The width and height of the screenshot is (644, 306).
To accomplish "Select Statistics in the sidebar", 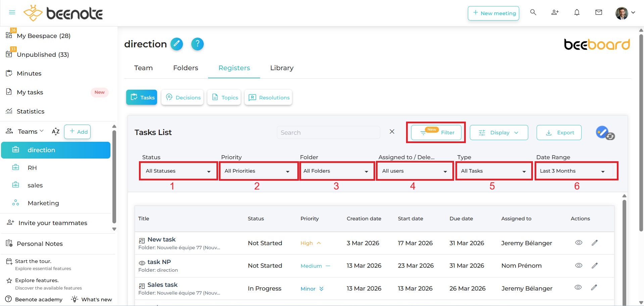I will click(31, 111).
